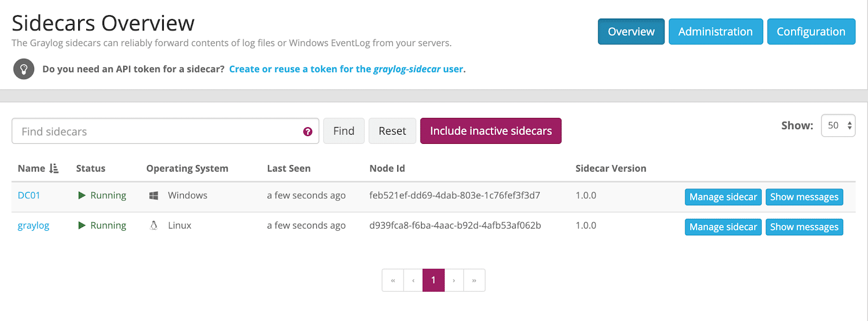
Task: Click the Running play icon for DC01
Action: 82,196
